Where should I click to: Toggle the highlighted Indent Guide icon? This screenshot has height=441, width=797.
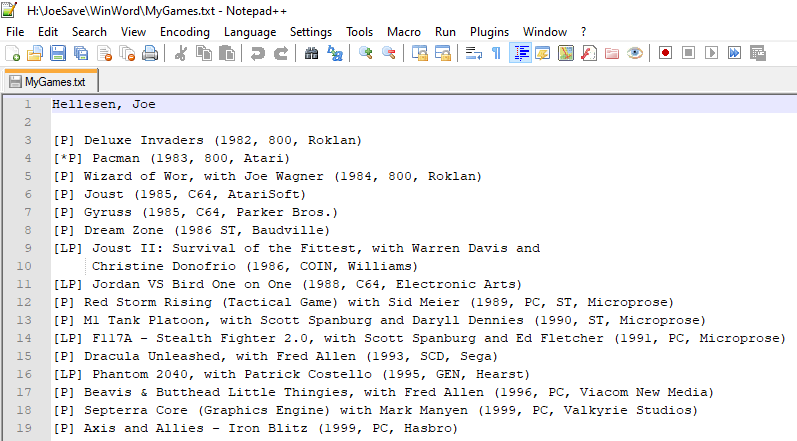[520, 53]
